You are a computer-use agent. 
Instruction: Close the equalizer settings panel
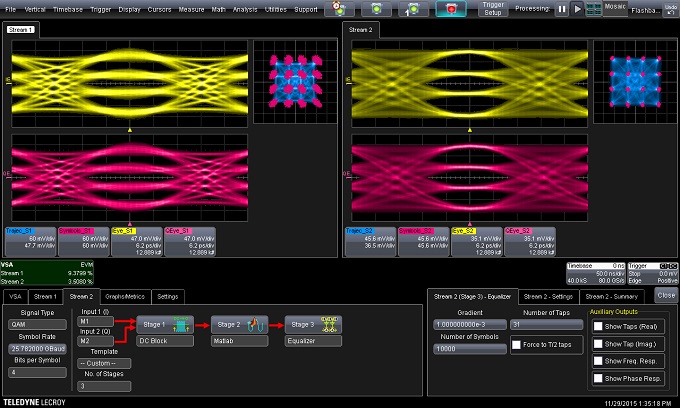coord(666,296)
